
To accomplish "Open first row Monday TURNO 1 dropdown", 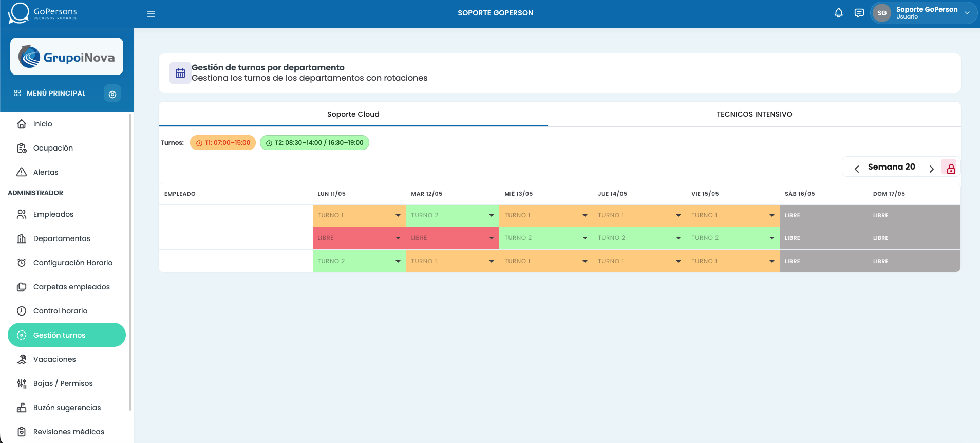I will click(x=359, y=215).
